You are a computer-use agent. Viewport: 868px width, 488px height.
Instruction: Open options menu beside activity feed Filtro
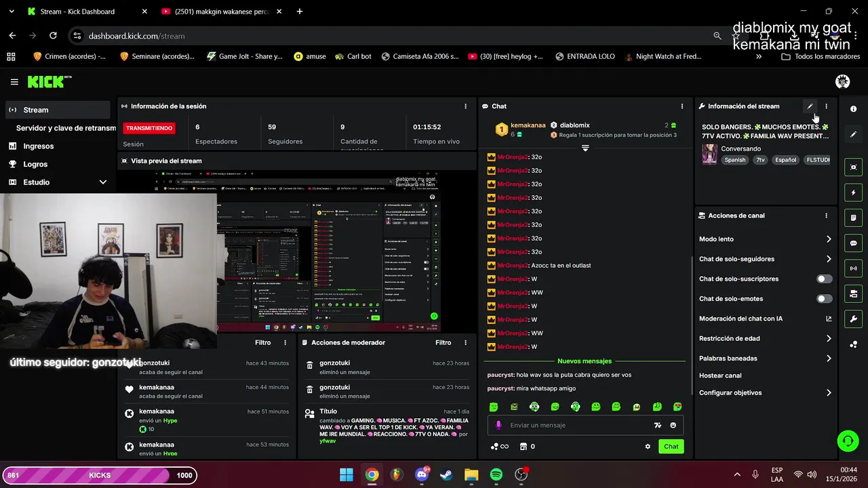point(285,343)
